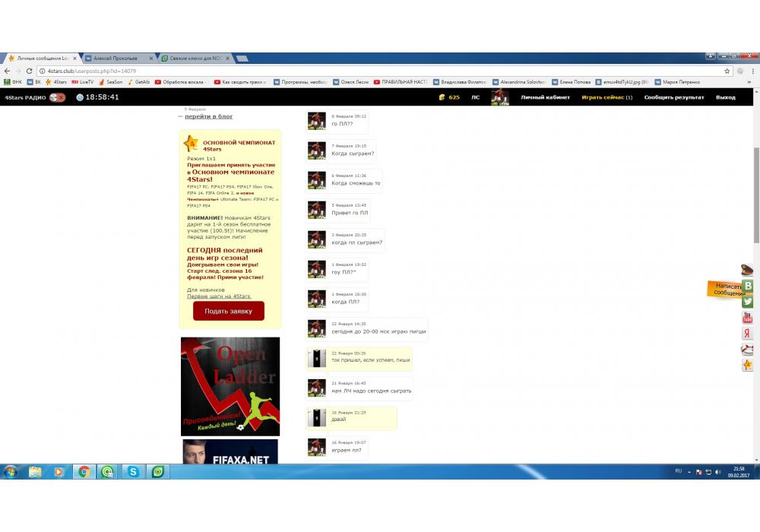Open Skype from the Windows taskbar
The height and width of the screenshot is (532, 760).
pos(134,472)
